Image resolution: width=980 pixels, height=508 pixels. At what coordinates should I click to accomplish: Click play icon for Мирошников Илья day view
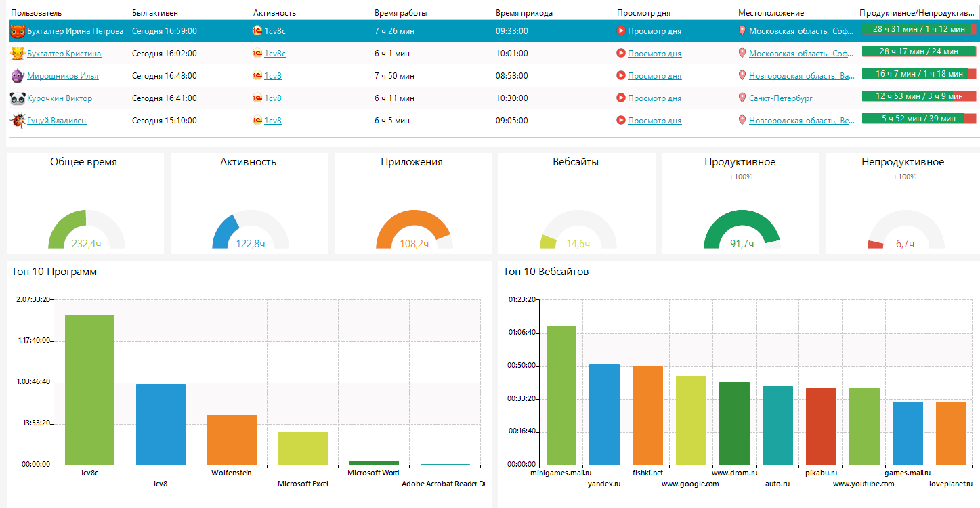(x=621, y=76)
